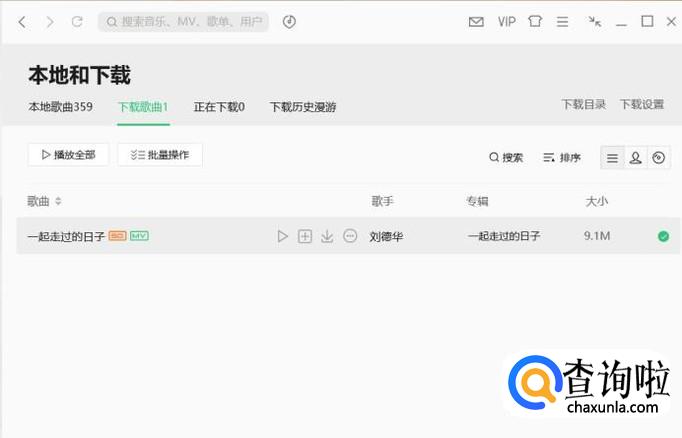
Task: Open more options (…) for the song
Action: tap(349, 236)
